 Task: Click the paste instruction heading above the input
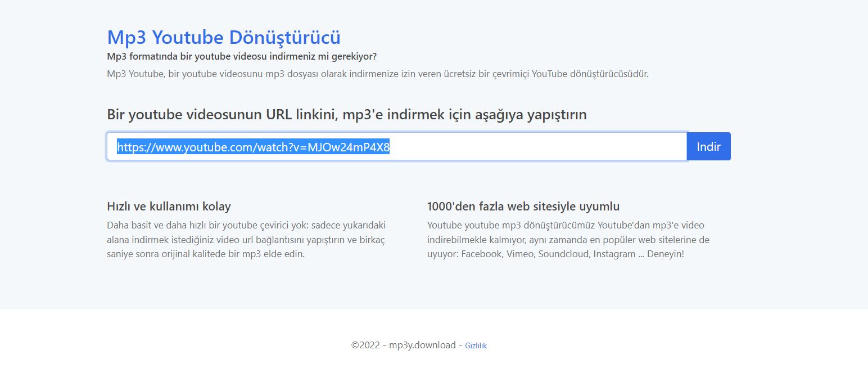(347, 115)
